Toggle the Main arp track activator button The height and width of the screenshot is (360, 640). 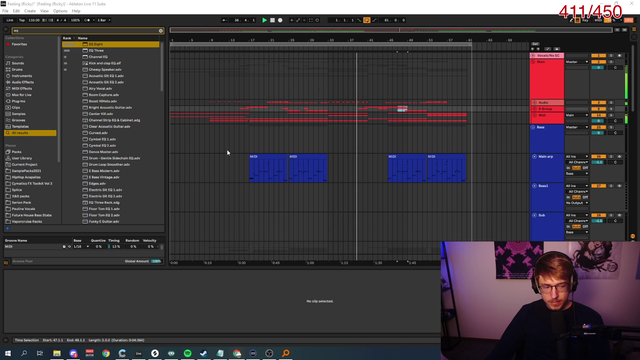[598, 157]
